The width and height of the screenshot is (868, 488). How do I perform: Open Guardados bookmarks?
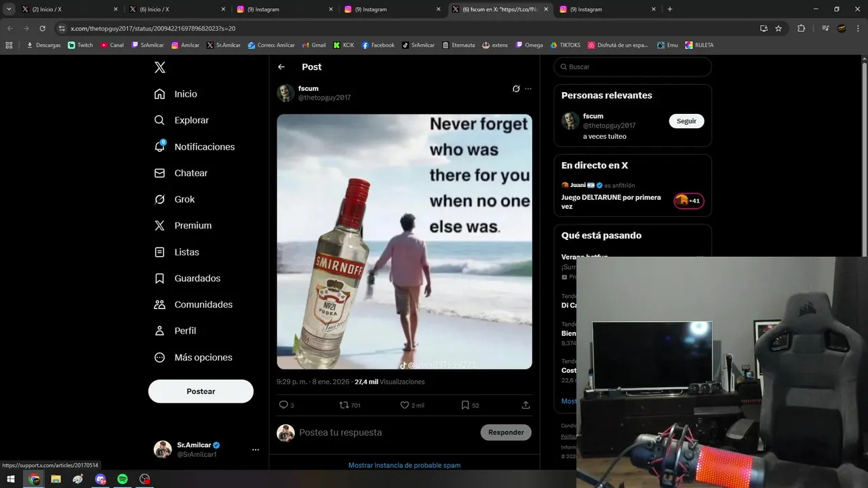(x=187, y=278)
